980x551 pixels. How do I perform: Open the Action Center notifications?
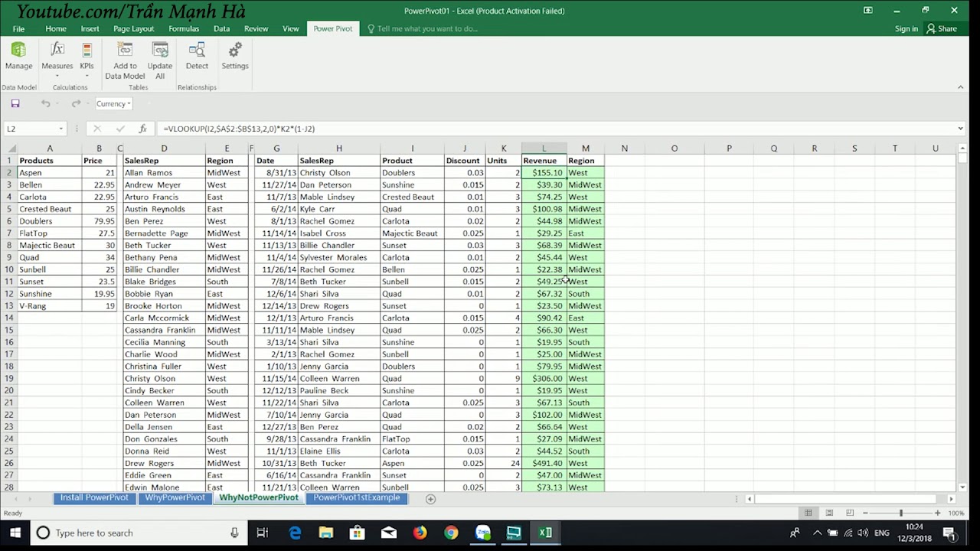coord(949,533)
